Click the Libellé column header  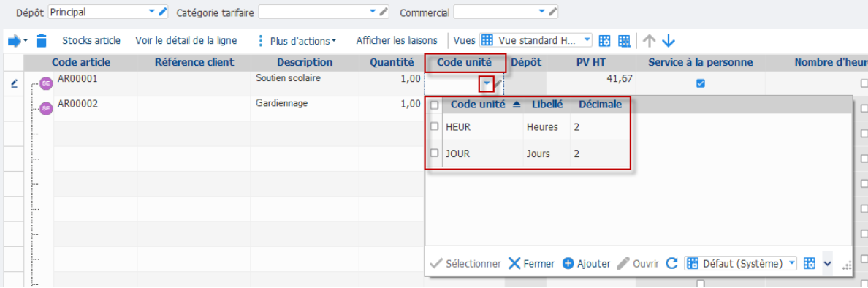(x=547, y=104)
